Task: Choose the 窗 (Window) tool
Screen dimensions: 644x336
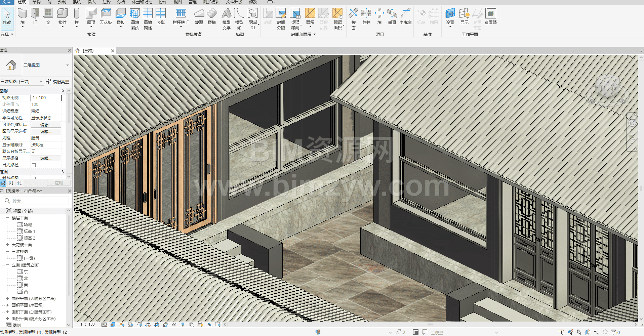Action: [48, 16]
